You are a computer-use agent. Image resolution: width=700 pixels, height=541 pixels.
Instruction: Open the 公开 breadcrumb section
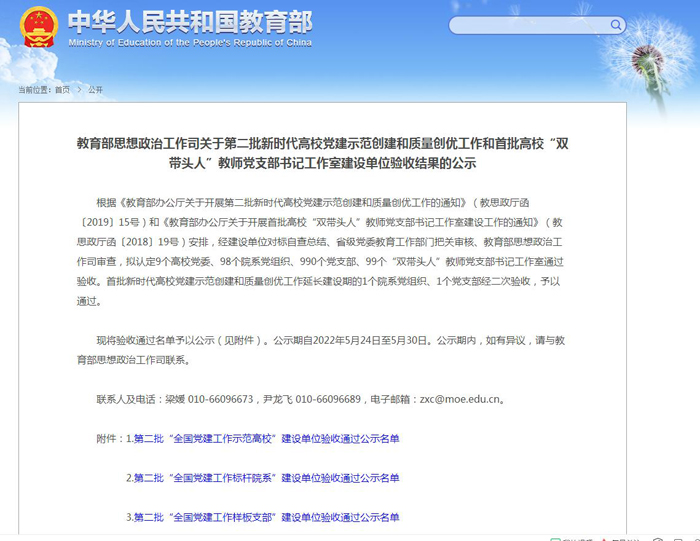coord(95,90)
